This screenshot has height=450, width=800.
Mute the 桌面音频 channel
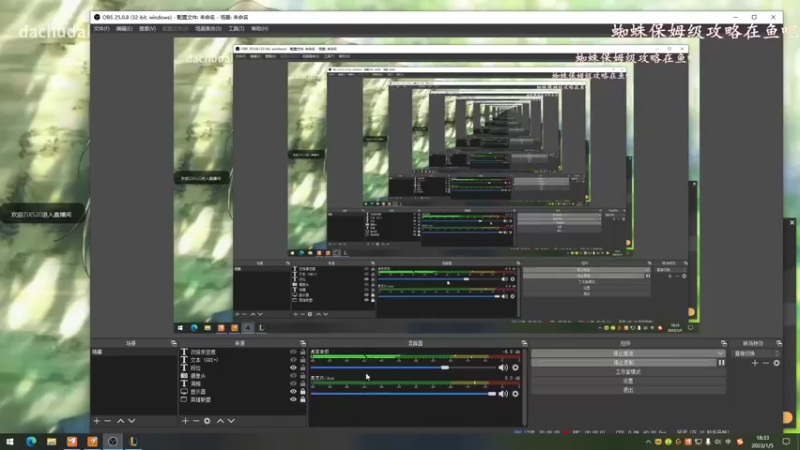coord(503,367)
